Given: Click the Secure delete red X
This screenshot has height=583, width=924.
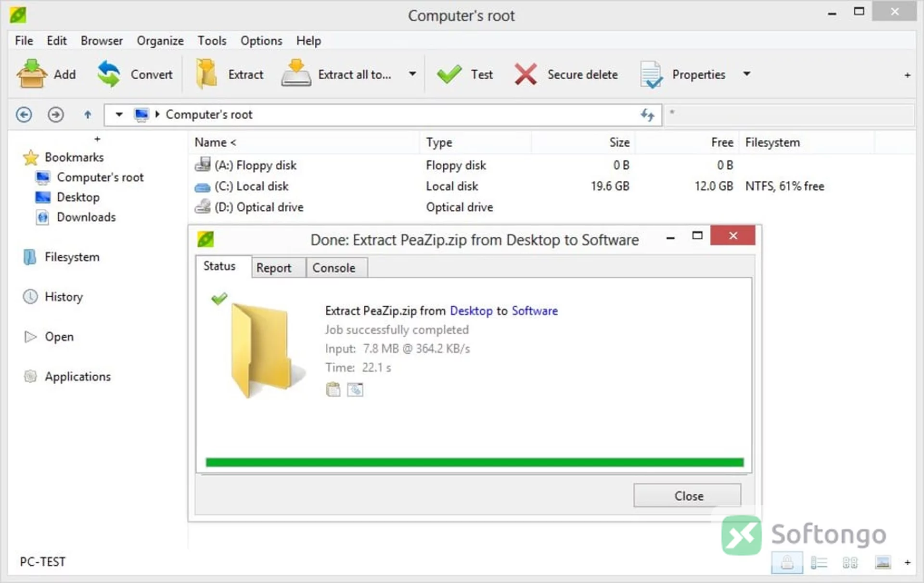Looking at the screenshot, I should [525, 75].
